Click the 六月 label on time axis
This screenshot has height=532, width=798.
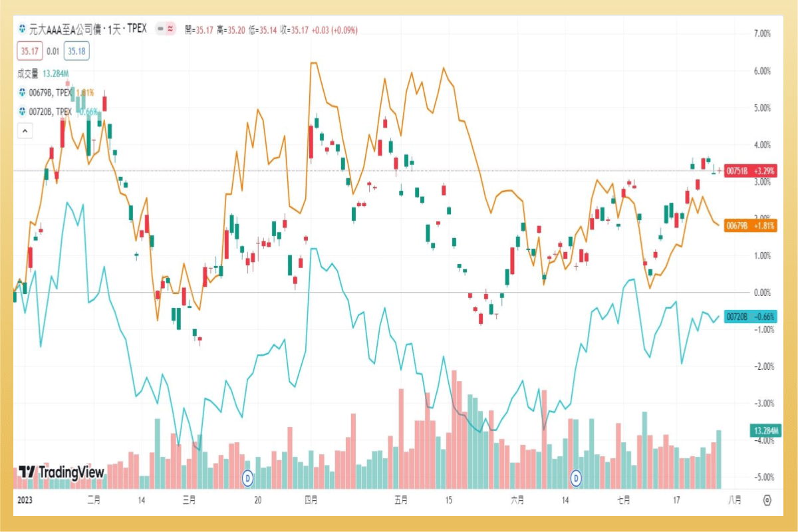(517, 499)
